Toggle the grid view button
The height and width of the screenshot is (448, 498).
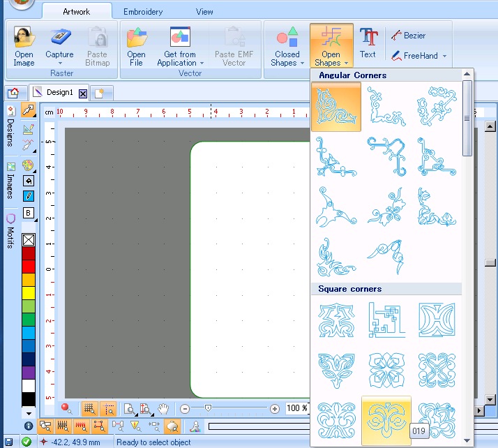[x=89, y=409]
